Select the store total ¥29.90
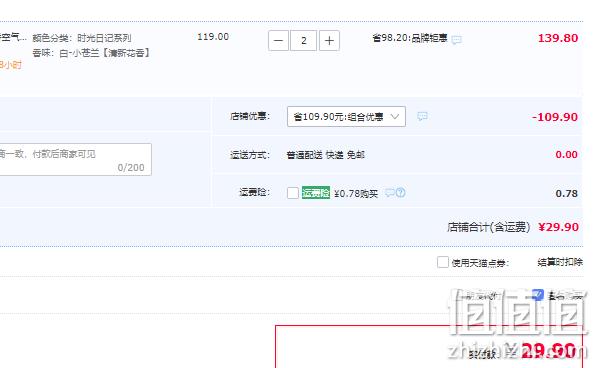This screenshot has width=597, height=368. pyautogui.click(x=559, y=227)
